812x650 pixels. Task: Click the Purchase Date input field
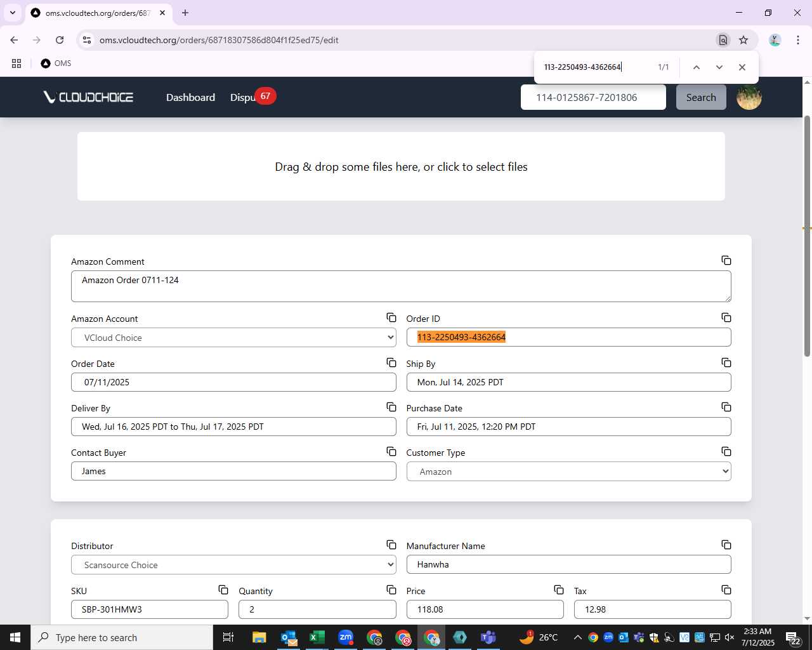pos(568,427)
